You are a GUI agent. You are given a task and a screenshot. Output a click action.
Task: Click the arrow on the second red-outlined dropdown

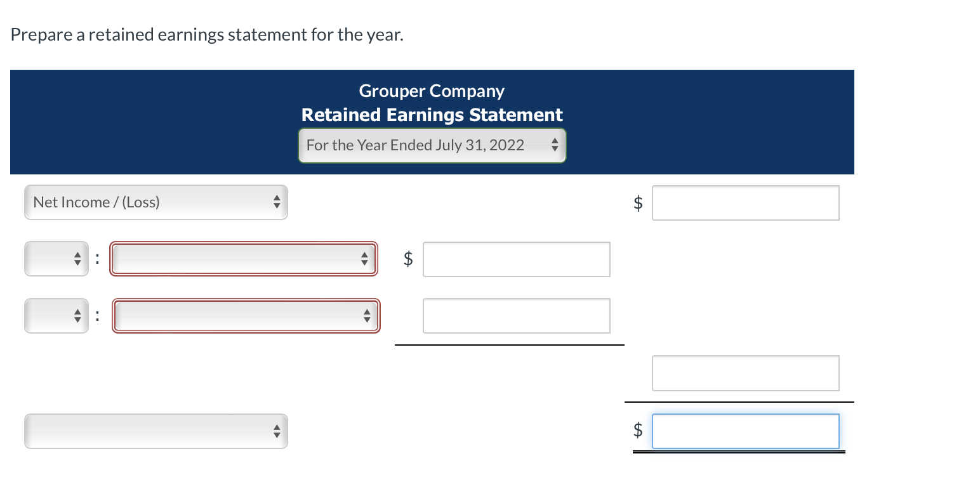coord(367,315)
